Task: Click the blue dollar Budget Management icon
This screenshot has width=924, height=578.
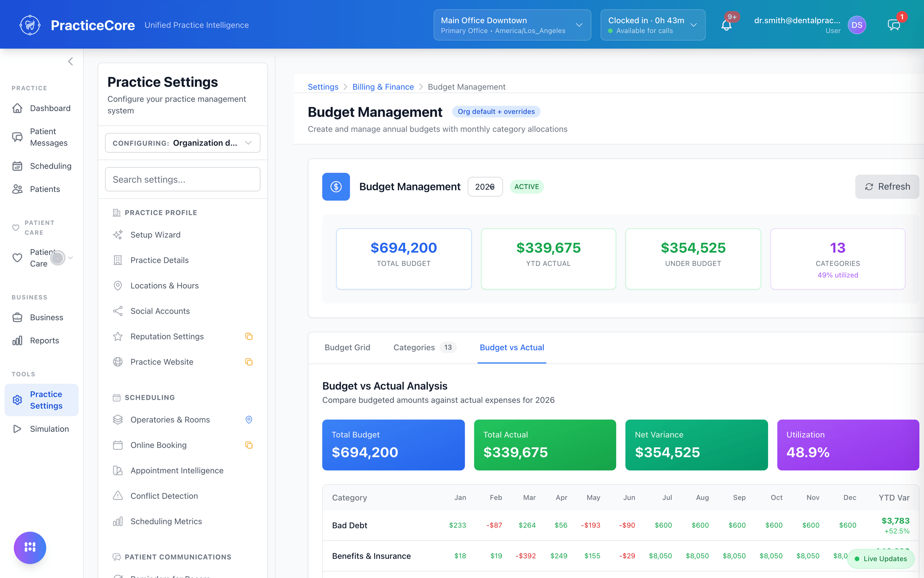Action: (336, 186)
